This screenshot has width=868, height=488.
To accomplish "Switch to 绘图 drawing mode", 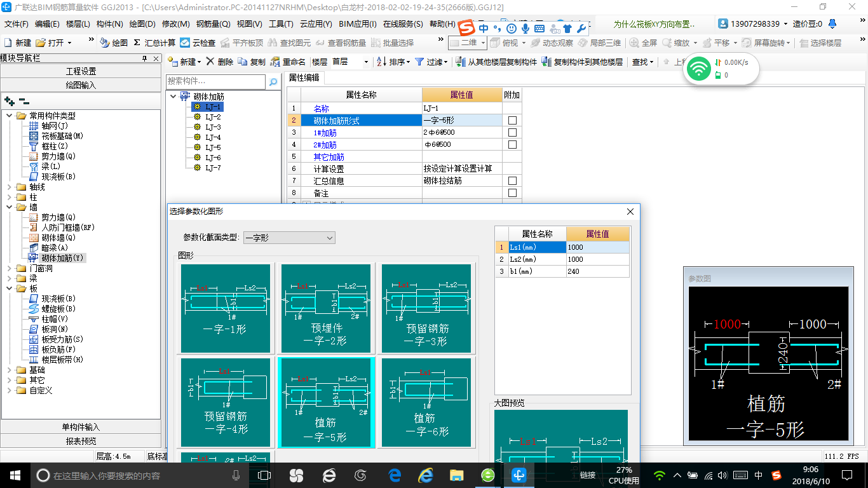I will tap(105, 43).
